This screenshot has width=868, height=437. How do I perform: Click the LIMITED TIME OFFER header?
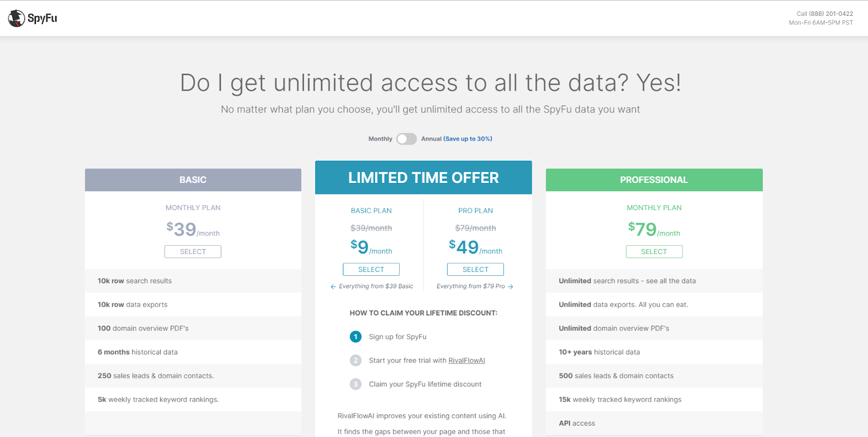click(x=424, y=178)
